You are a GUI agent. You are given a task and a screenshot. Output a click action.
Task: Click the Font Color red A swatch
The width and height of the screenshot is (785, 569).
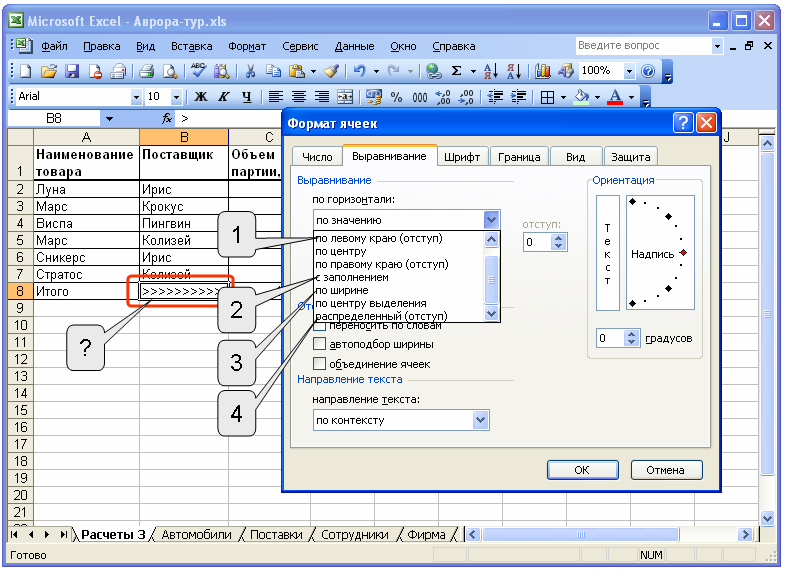[x=615, y=97]
